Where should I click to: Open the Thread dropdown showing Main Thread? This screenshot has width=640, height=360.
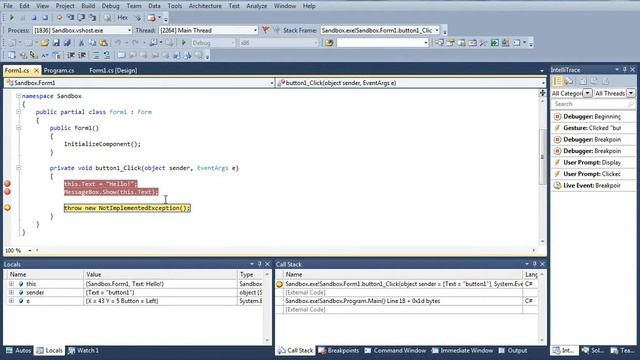(x=255, y=30)
